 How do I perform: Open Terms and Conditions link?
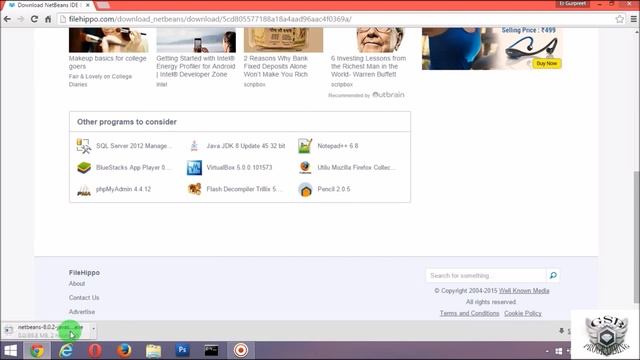point(469,313)
